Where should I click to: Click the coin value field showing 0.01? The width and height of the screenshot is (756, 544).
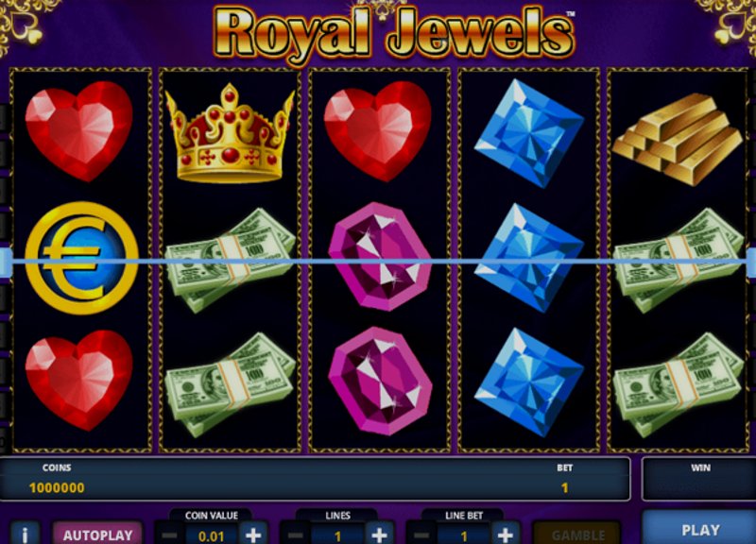coord(211,535)
